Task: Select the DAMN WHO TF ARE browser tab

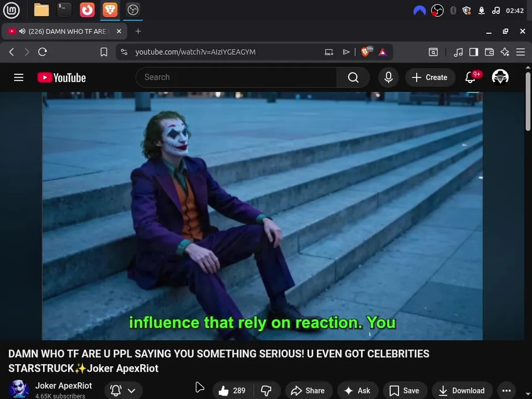Action: point(64,31)
